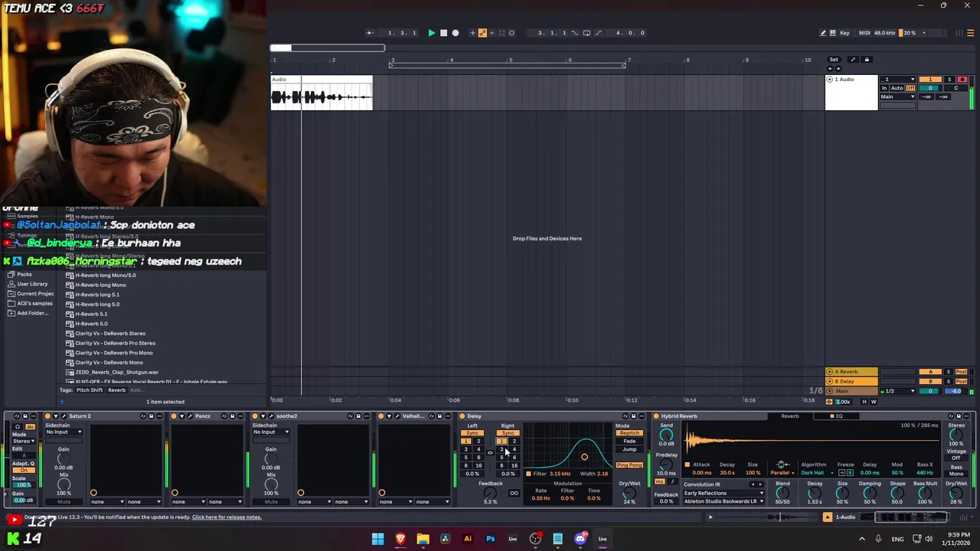The height and width of the screenshot is (551, 980).
Task: Set 1 Audio monitor to Off
Action: coord(910,88)
